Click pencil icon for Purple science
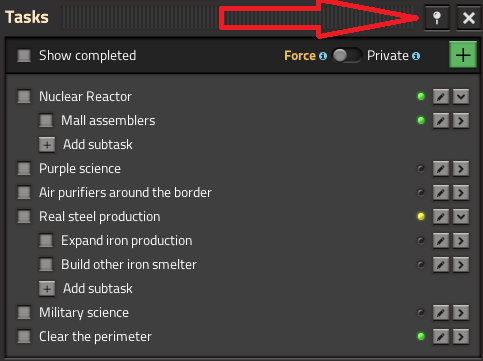Image resolution: width=483 pixels, height=361 pixels. 441,169
